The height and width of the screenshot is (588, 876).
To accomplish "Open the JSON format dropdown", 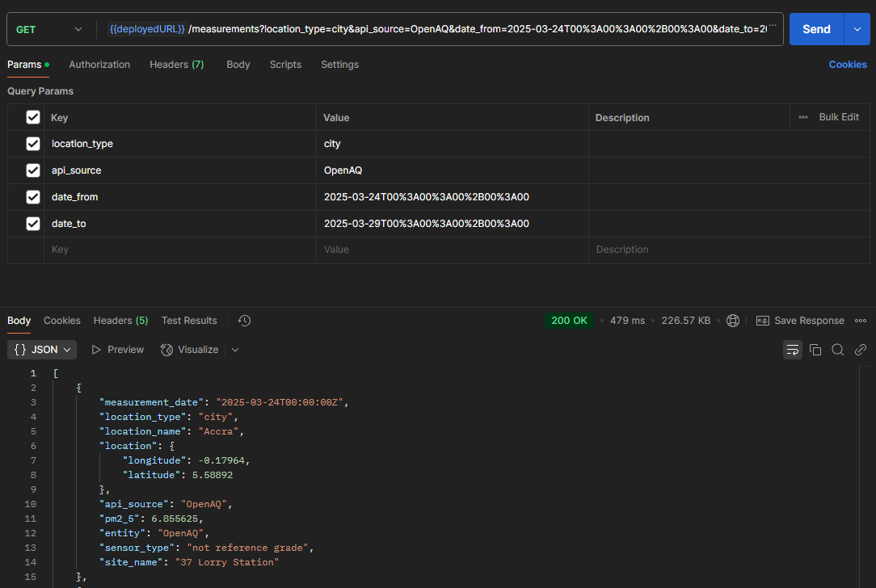I will pyautogui.click(x=41, y=349).
